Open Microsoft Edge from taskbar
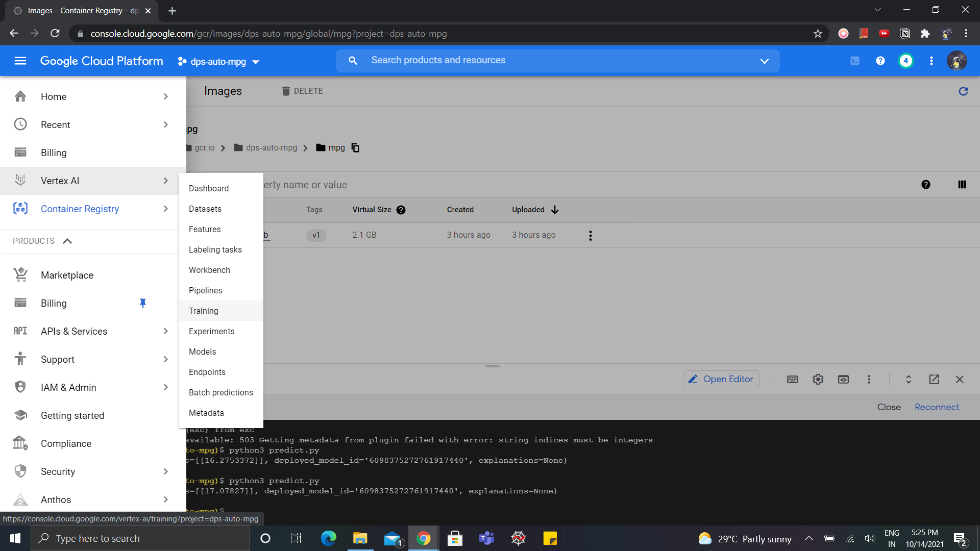 tap(328, 539)
